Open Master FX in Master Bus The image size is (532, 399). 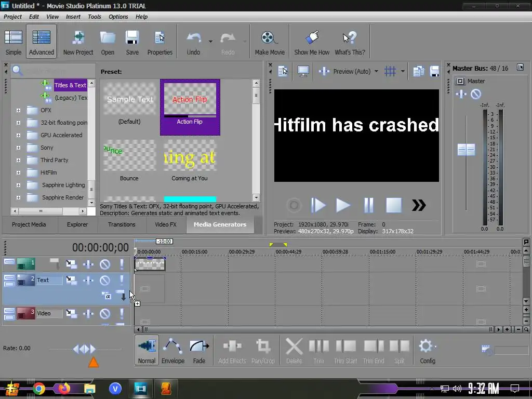(x=461, y=94)
